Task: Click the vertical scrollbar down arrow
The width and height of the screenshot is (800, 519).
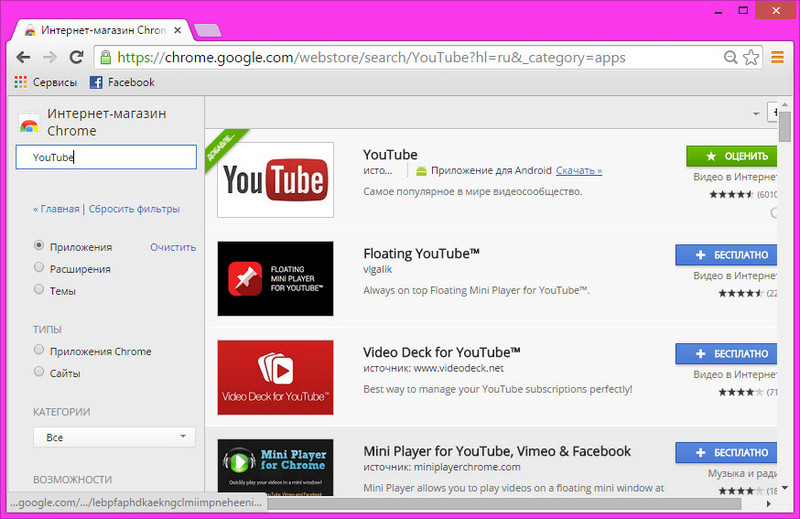Action: tap(785, 488)
